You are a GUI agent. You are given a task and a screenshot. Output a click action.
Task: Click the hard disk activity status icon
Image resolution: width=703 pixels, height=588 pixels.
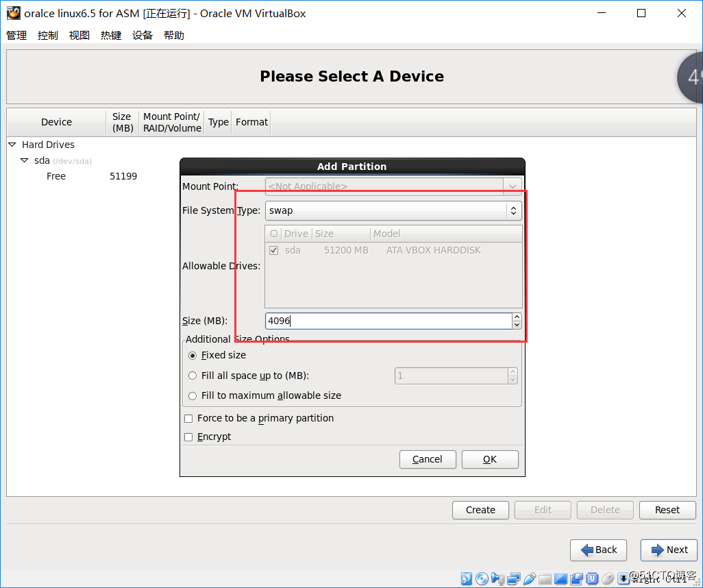point(467,578)
